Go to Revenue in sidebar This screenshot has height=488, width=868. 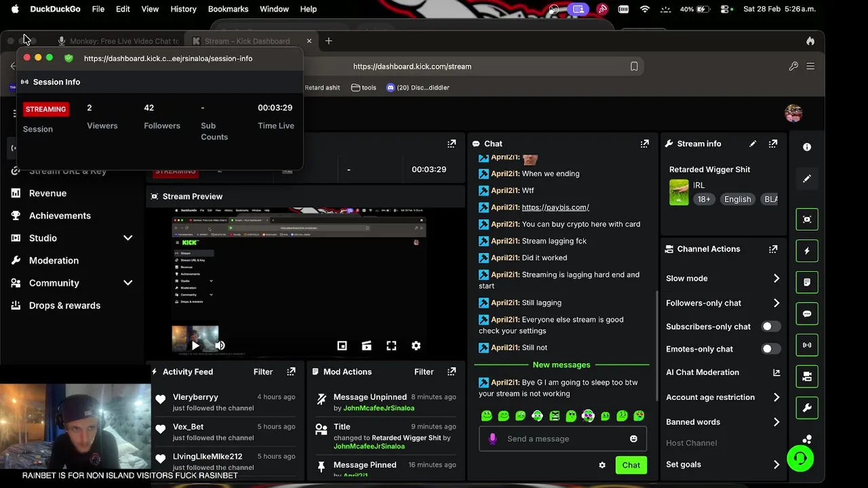pos(47,193)
